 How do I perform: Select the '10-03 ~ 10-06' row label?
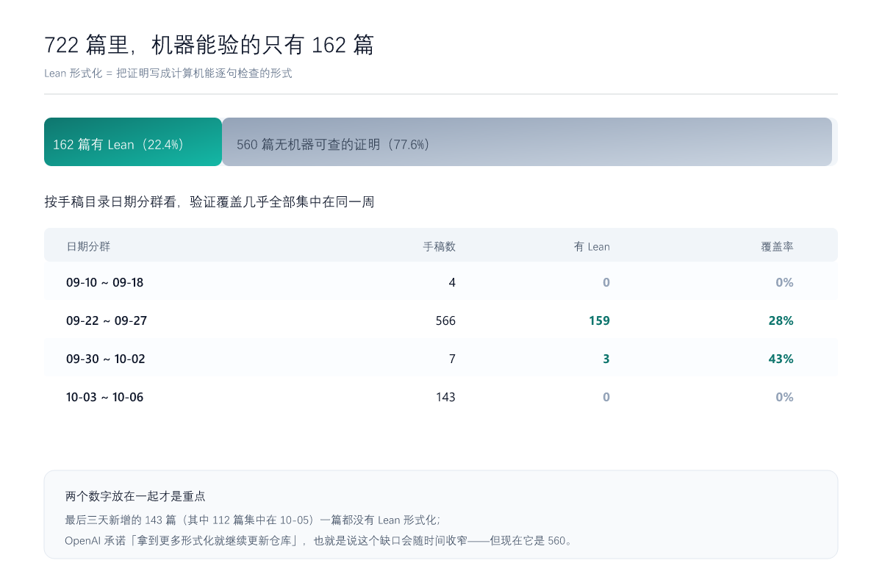point(104,397)
